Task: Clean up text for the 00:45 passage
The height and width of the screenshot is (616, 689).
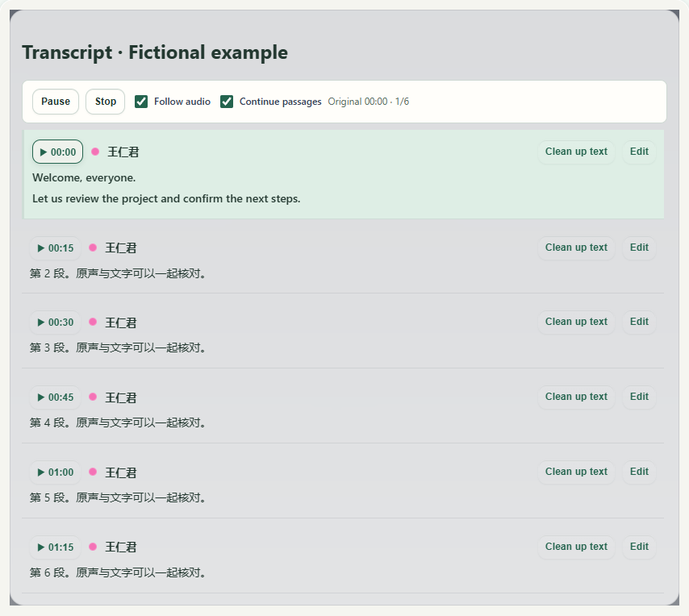Action: pos(576,397)
